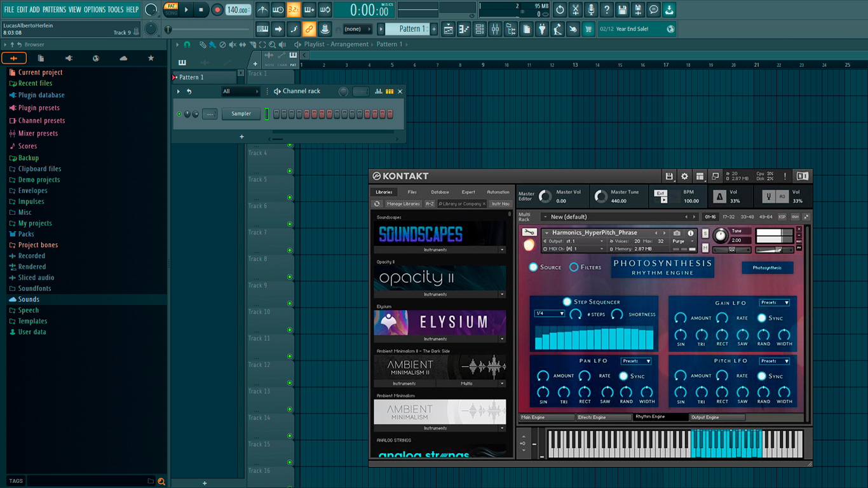Open the Purge dropdown in Kontakt
This screenshot has height=488, width=868.
[x=682, y=241]
